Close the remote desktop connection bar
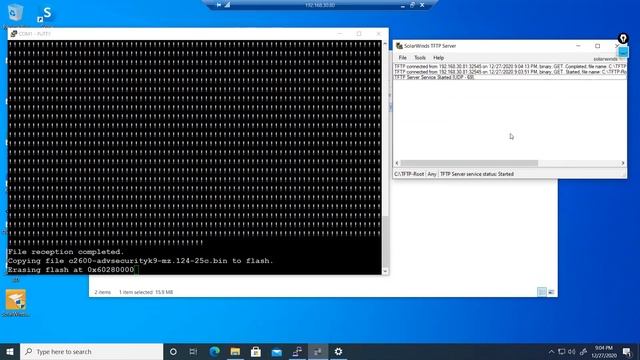This screenshot has height=360, width=640. tap(422, 5)
